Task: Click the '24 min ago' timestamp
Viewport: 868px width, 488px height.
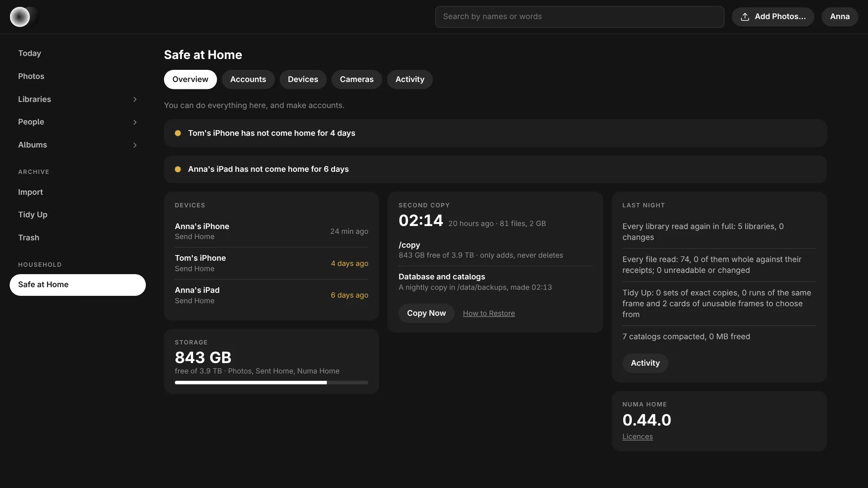Action: pyautogui.click(x=349, y=231)
